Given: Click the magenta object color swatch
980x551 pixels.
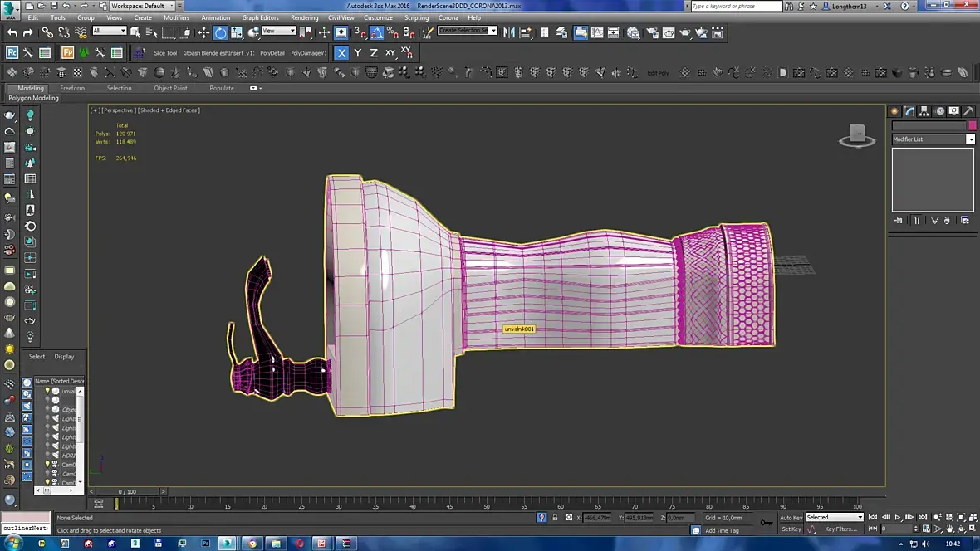Looking at the screenshot, I should 972,125.
